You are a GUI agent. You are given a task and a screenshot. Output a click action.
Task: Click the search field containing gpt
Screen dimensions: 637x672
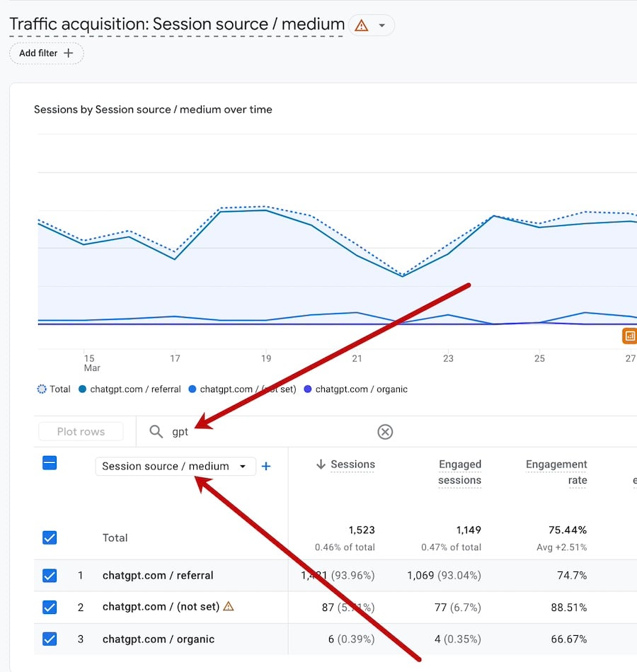click(x=269, y=431)
